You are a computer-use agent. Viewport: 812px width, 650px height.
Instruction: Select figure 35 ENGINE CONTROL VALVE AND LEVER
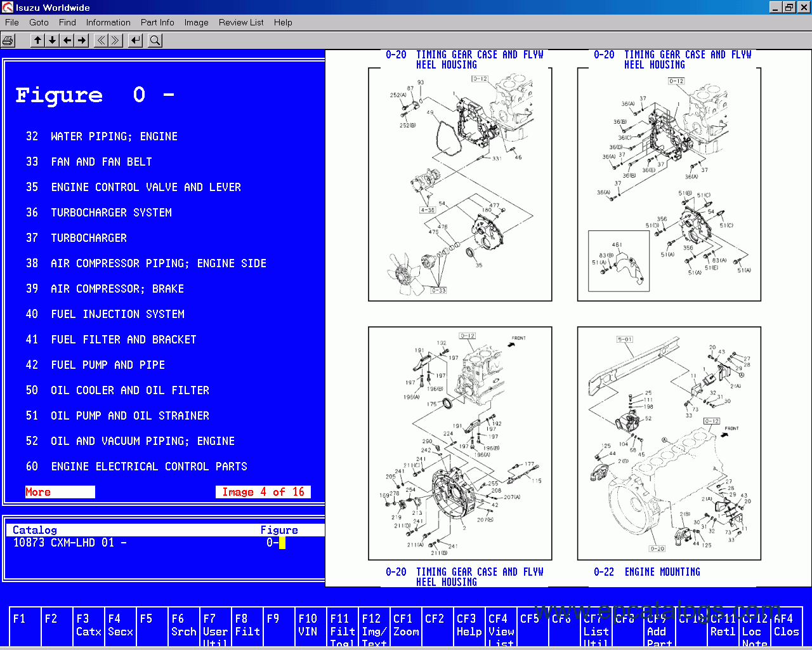(133, 187)
